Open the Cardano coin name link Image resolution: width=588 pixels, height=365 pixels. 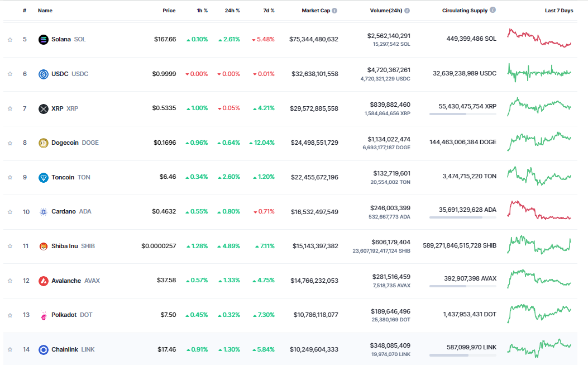[x=63, y=211]
